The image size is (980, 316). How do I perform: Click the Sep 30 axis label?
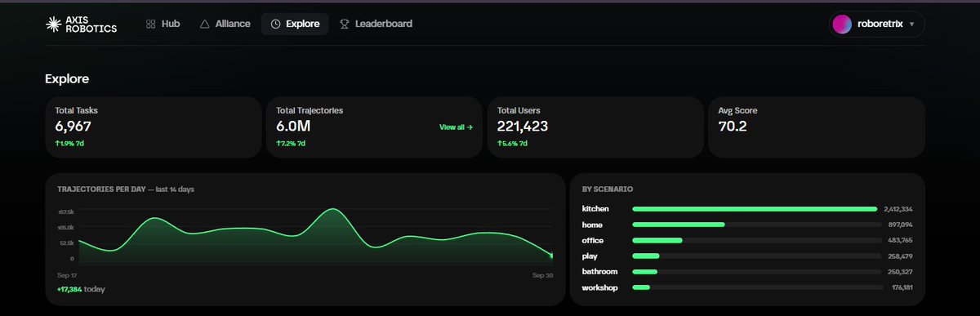543,275
